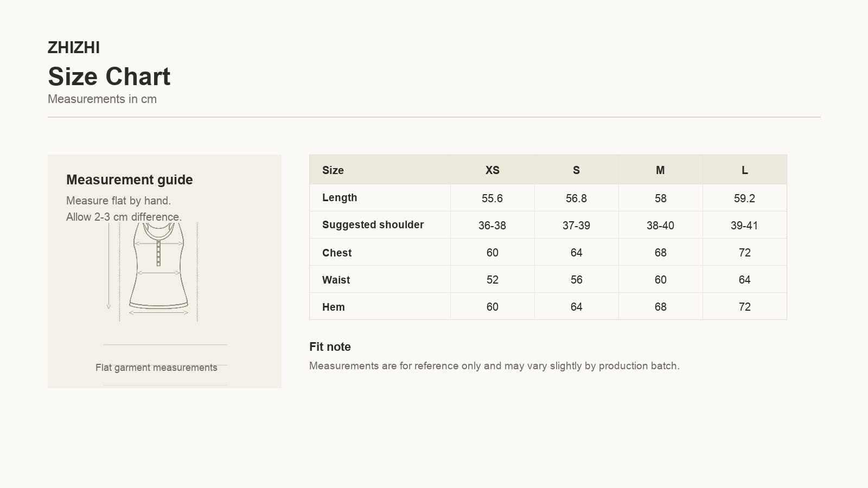Click the Chest row label

[337, 253]
